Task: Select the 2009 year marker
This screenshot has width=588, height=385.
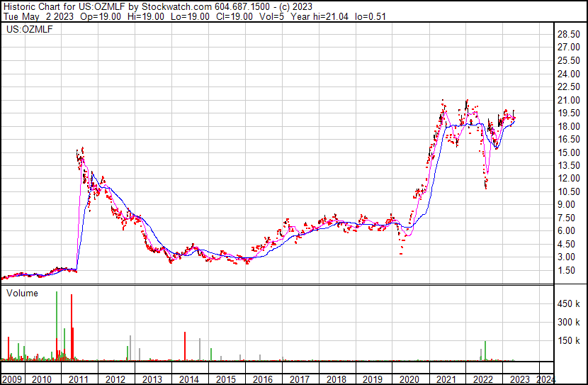Action: point(11,379)
